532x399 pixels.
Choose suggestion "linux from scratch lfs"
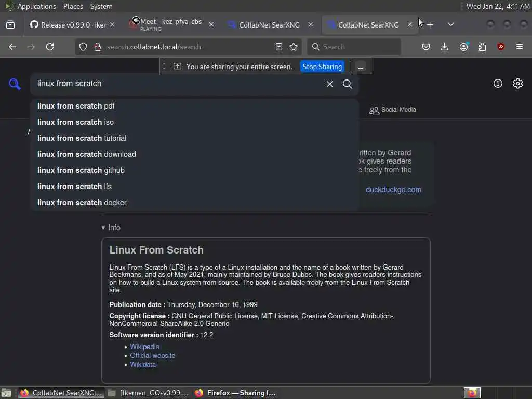195,187
